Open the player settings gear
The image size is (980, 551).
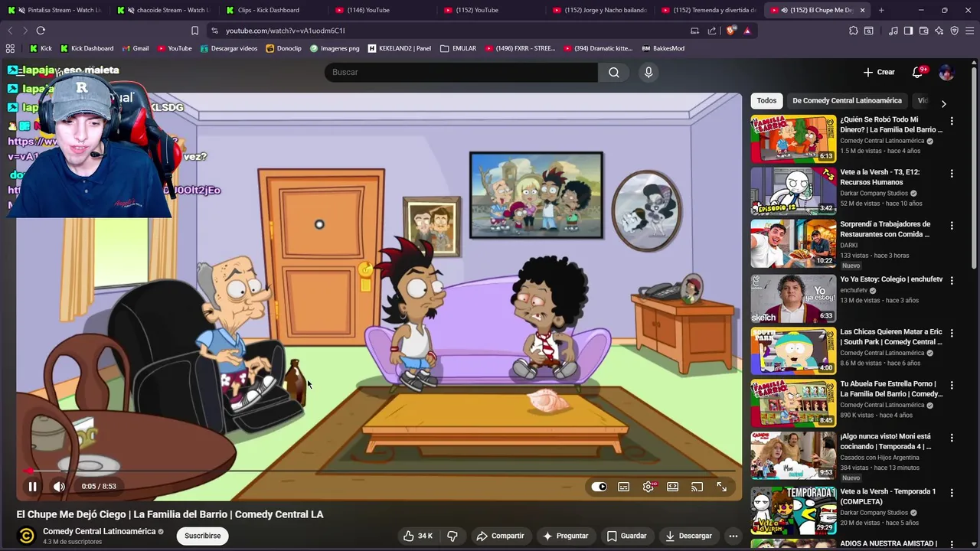[x=648, y=487]
